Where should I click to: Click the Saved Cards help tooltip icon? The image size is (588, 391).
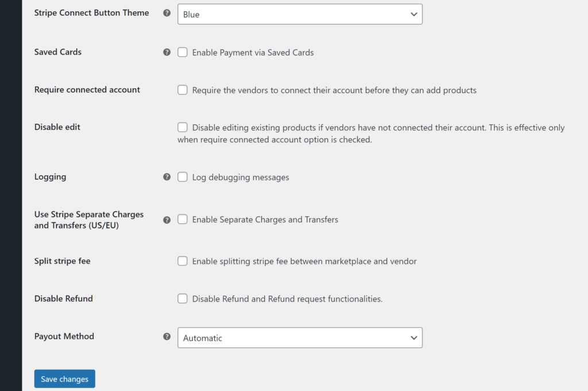tap(167, 52)
